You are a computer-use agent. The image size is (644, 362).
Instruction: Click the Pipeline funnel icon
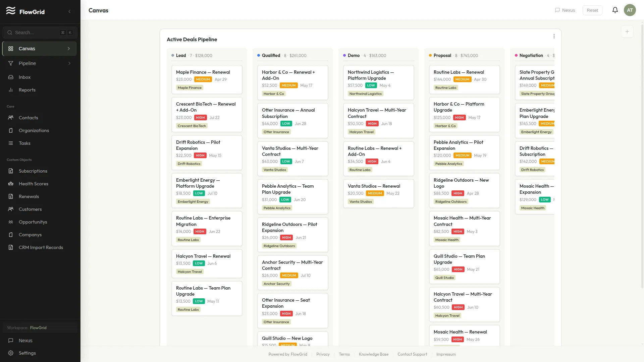point(11,63)
